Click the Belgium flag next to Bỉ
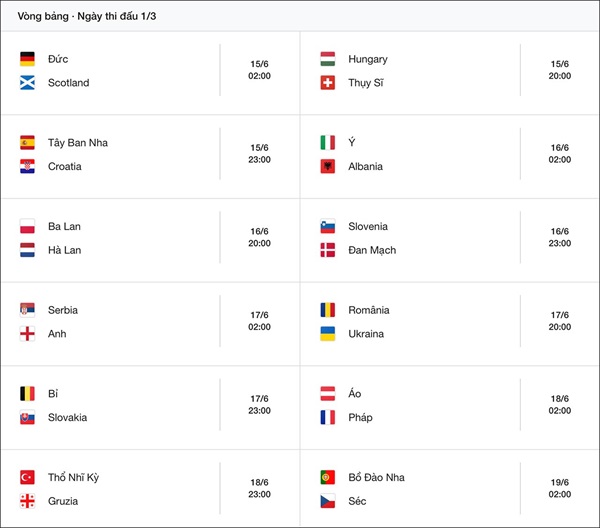The image size is (600, 528). tap(27, 394)
